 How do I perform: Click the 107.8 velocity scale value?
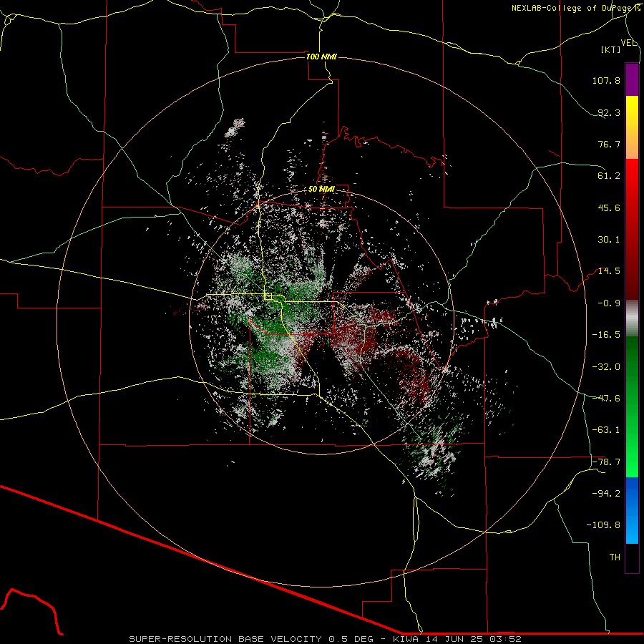click(x=606, y=80)
